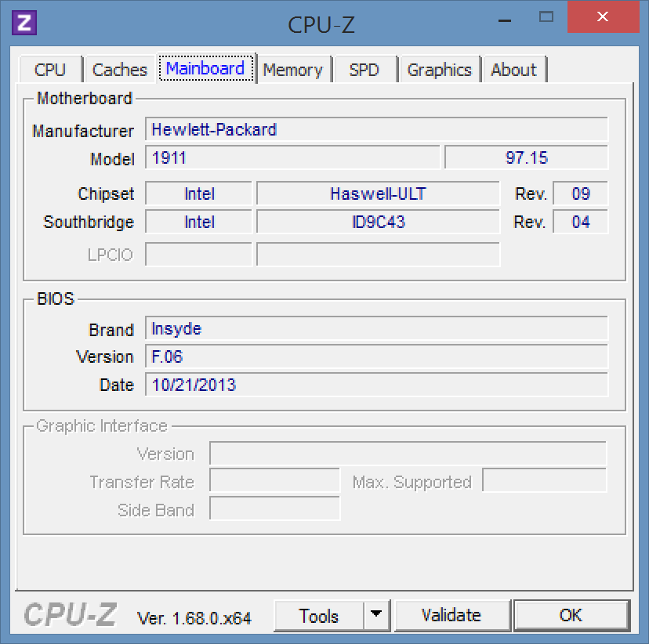Show the About tab
This screenshot has width=649, height=644.
[514, 70]
